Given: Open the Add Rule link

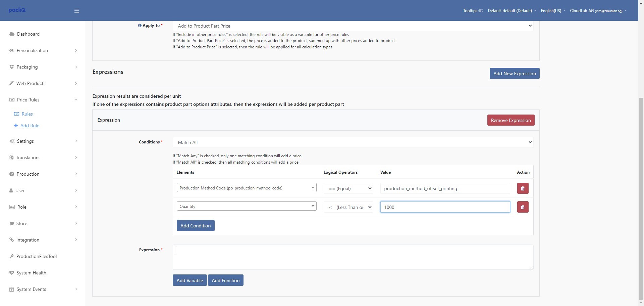Looking at the screenshot, I should (x=30, y=126).
